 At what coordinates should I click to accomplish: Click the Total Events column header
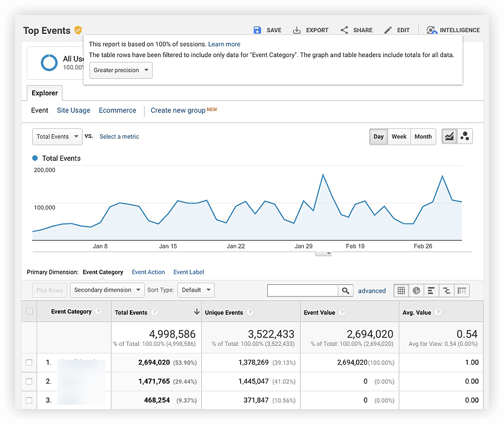coord(156,311)
